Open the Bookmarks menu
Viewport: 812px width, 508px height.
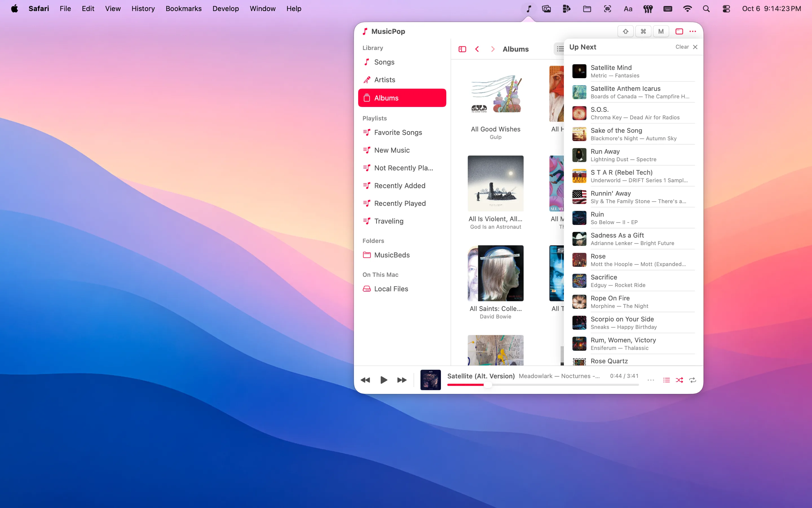coord(184,8)
